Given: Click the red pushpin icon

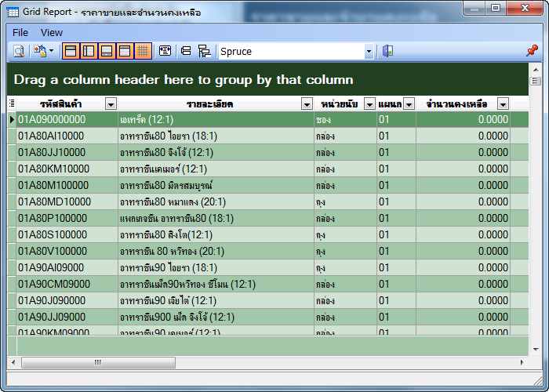Looking at the screenshot, I should (x=532, y=51).
